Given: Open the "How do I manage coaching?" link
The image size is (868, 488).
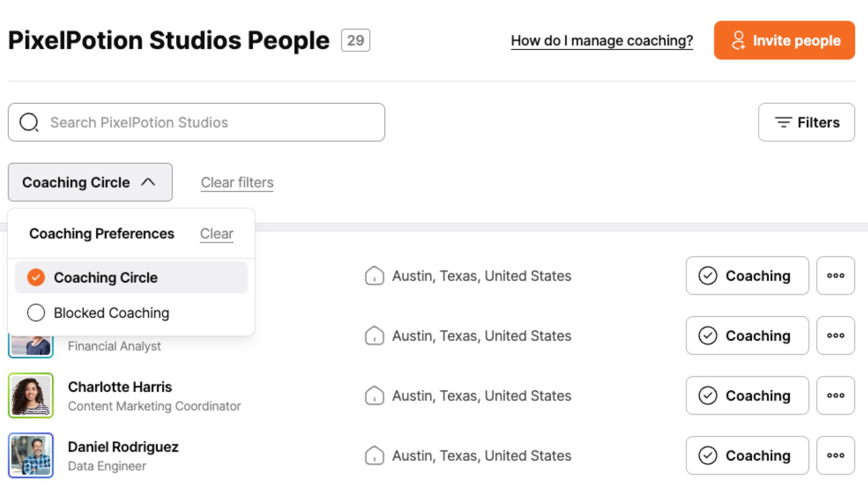Looking at the screenshot, I should 602,41.
